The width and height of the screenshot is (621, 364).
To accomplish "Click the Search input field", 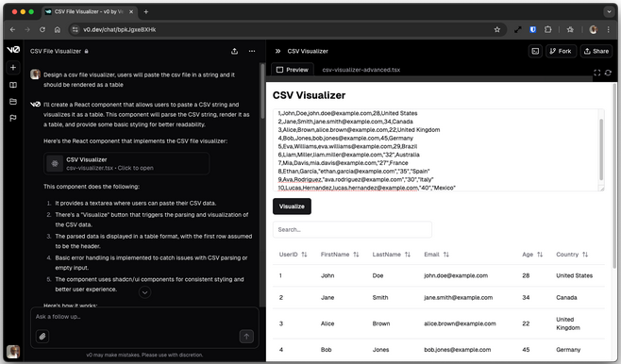I will coord(352,229).
